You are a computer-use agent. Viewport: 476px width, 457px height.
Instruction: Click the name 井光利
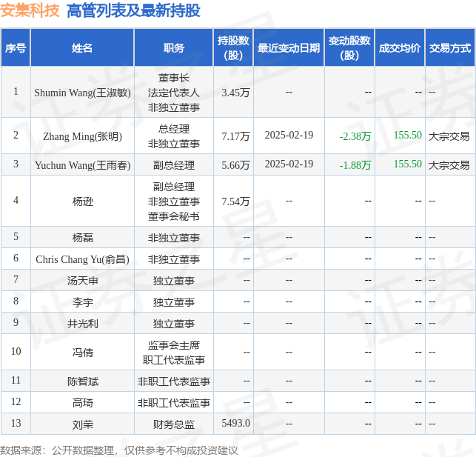pyautogui.click(x=83, y=324)
